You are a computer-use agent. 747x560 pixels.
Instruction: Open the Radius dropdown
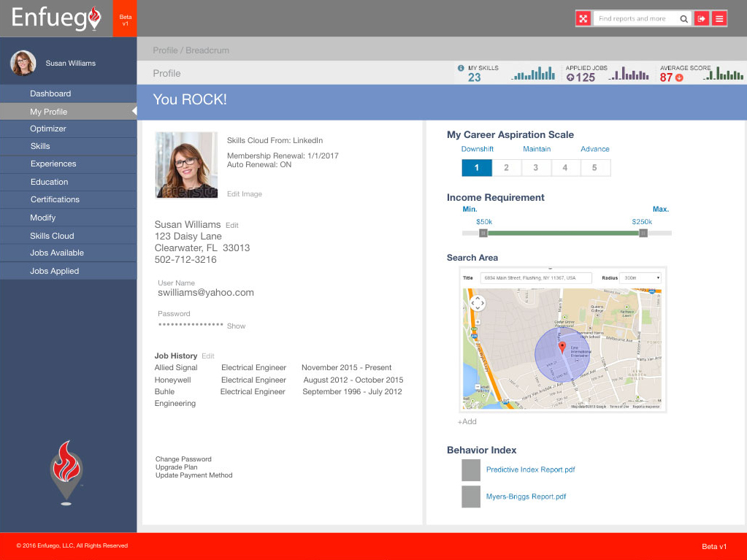pyautogui.click(x=640, y=278)
